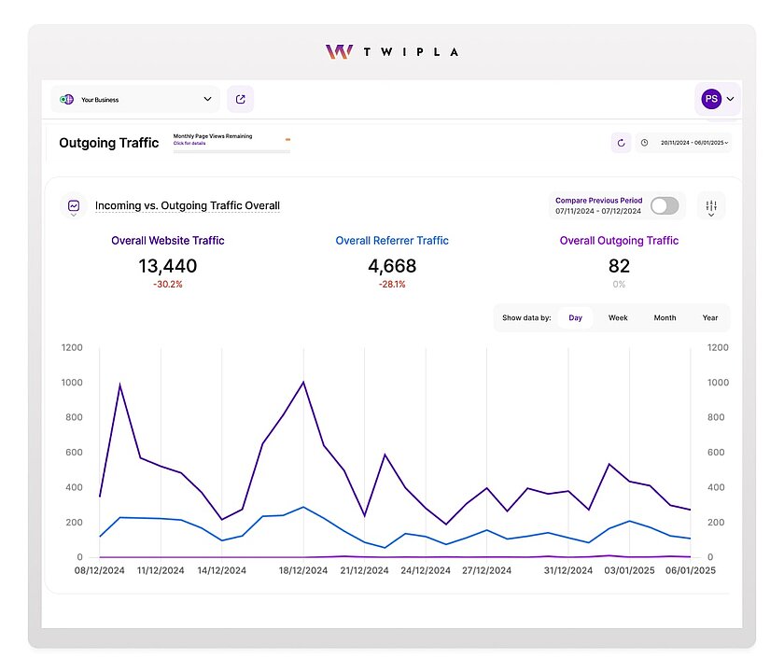Image resolution: width=784 pixels, height=672 pixels.
Task: Open the date range 20/11/2024 - 06/01/2025 picker
Action: 693,143
